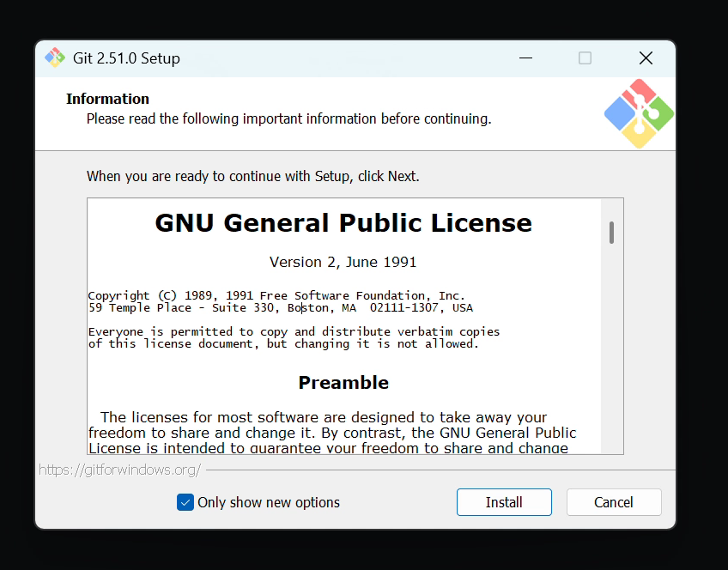Click the greyed-out maximize button
728x570 pixels.
[x=585, y=58]
